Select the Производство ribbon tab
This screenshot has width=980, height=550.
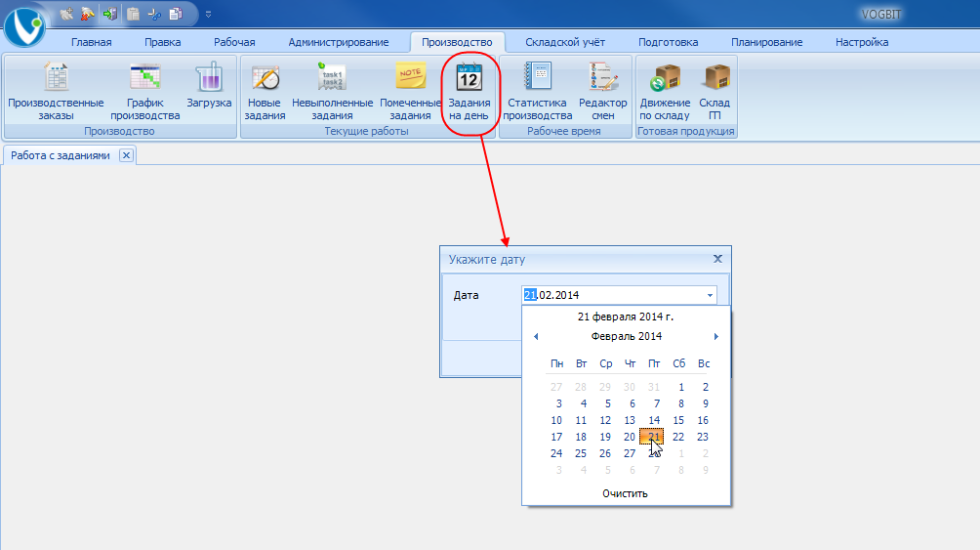(x=457, y=42)
